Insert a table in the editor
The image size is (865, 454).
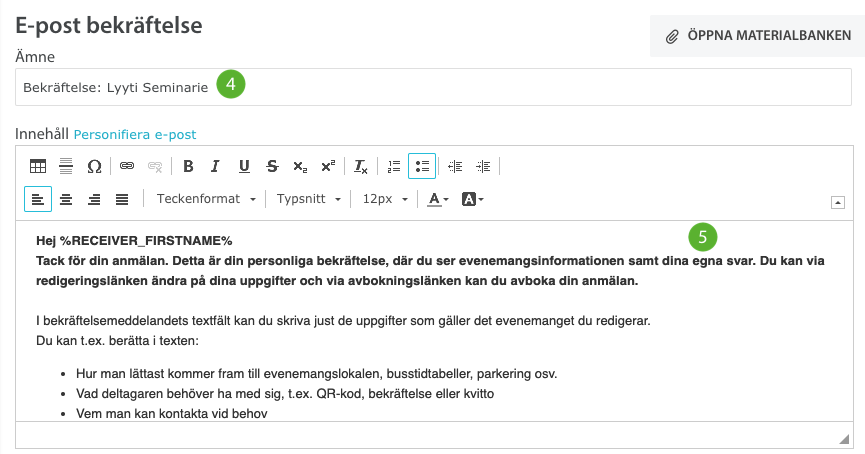click(38, 166)
